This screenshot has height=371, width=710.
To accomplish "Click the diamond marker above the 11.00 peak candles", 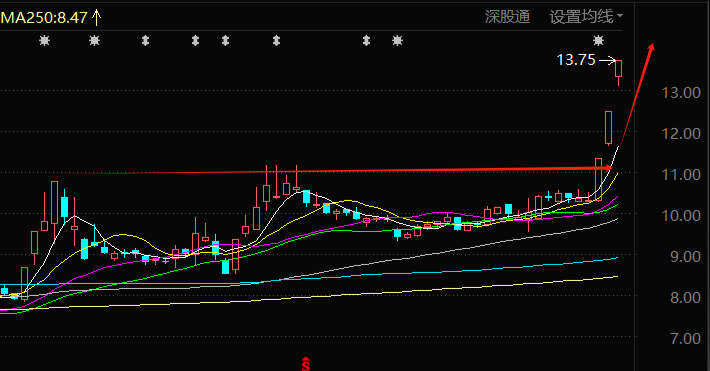I will [276, 41].
